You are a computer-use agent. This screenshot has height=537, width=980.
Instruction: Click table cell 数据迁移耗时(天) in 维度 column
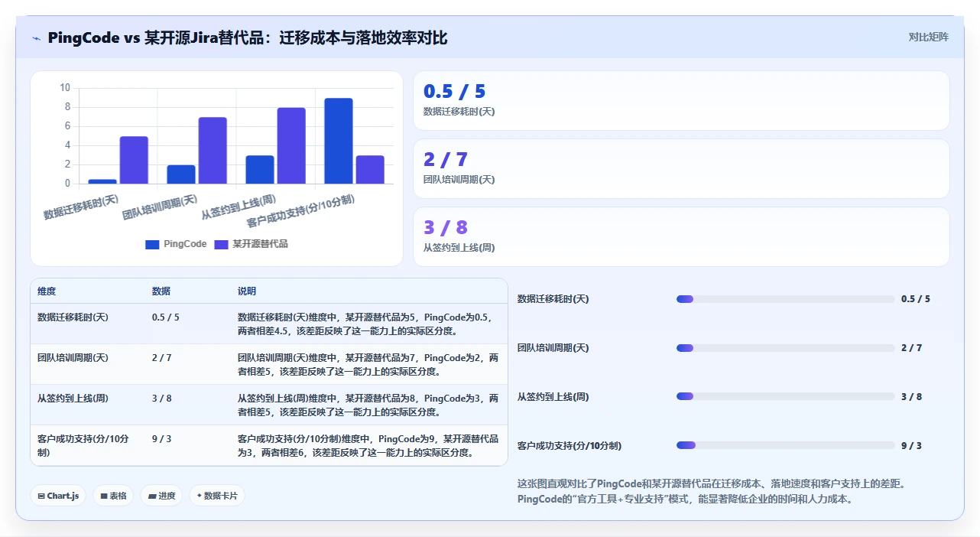(73, 317)
